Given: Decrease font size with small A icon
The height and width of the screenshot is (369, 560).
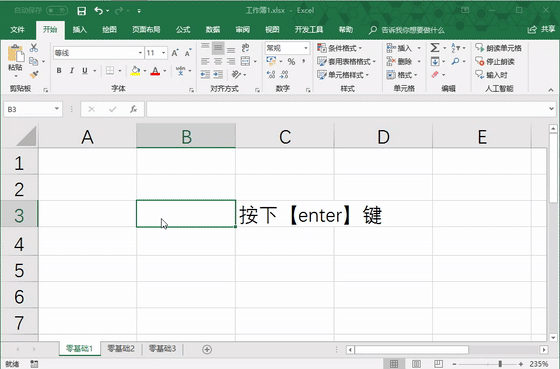Looking at the screenshot, I should (188, 53).
